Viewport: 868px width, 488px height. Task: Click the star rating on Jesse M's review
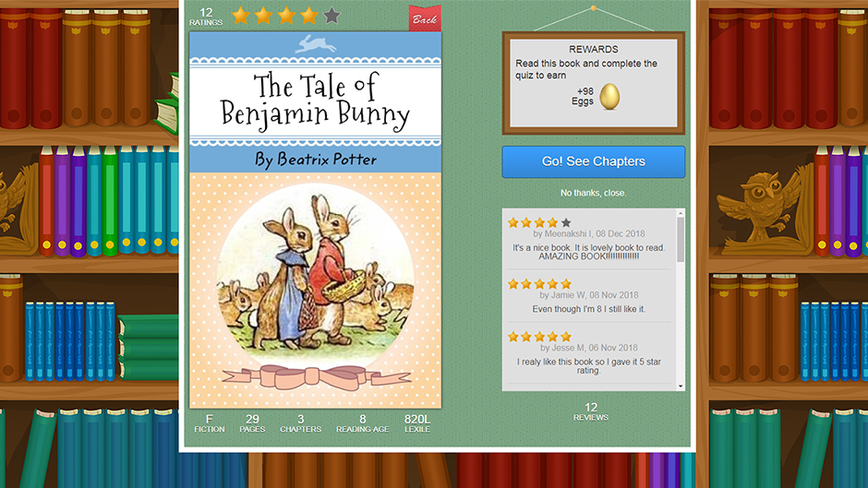coord(539,337)
